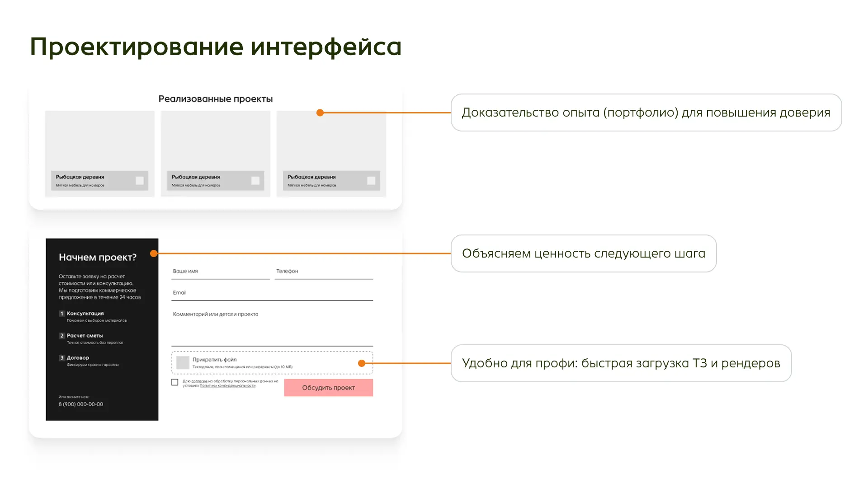Click the Помогаем с выбором материалов subtext
The image size is (868, 488).
pos(97,321)
